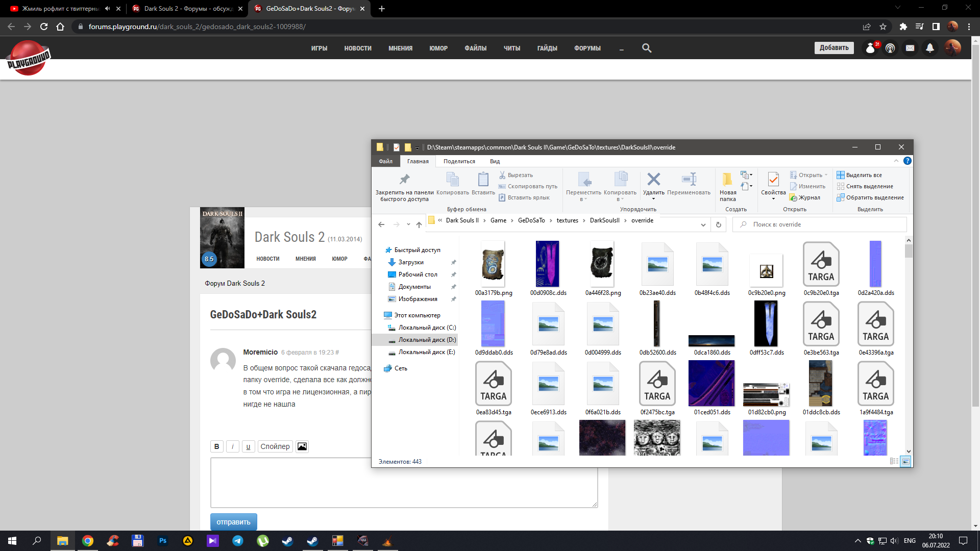The width and height of the screenshot is (980, 551).
Task: Switch to large icons view mode
Action: coord(906,461)
